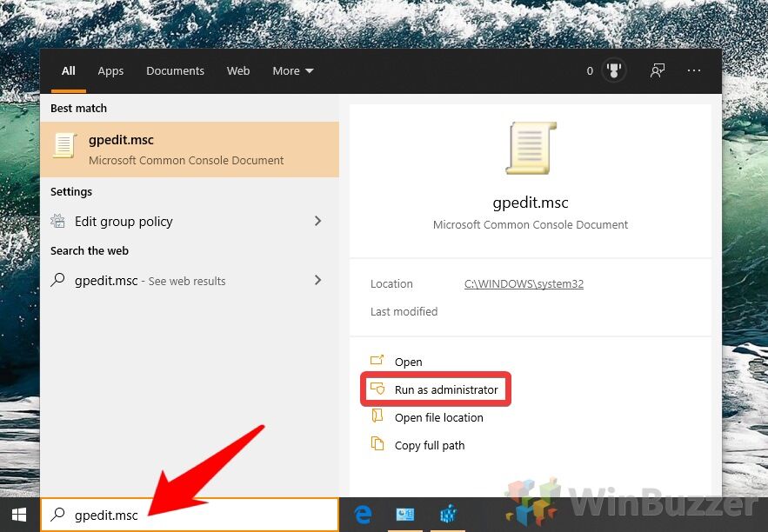Screen dimensions: 768x532
Task: Open Microsoft Edge from the taskbar
Action: point(363,515)
